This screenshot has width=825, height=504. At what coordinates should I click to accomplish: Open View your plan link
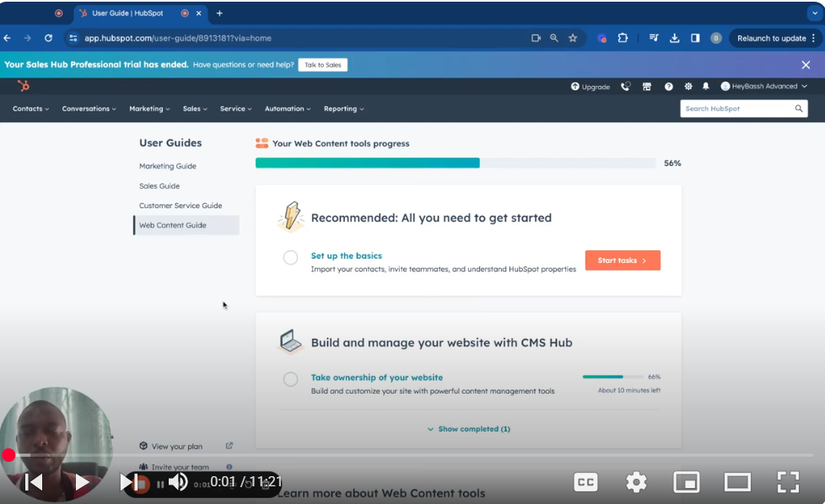pyautogui.click(x=177, y=446)
